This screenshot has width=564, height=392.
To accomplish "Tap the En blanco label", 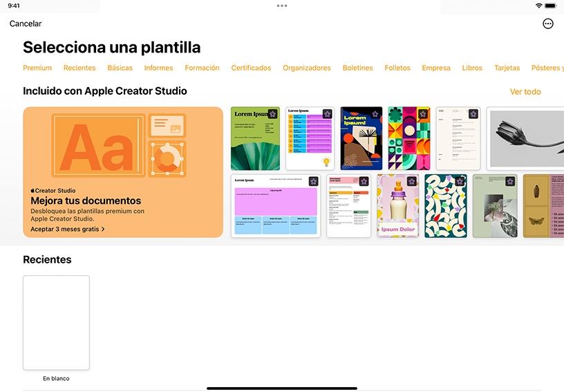I will pyautogui.click(x=56, y=378).
